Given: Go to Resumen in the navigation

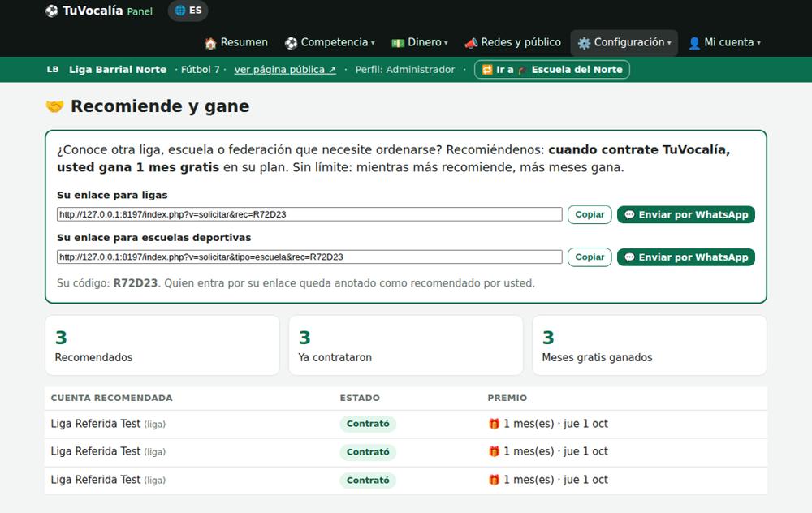Looking at the screenshot, I should tap(236, 42).
